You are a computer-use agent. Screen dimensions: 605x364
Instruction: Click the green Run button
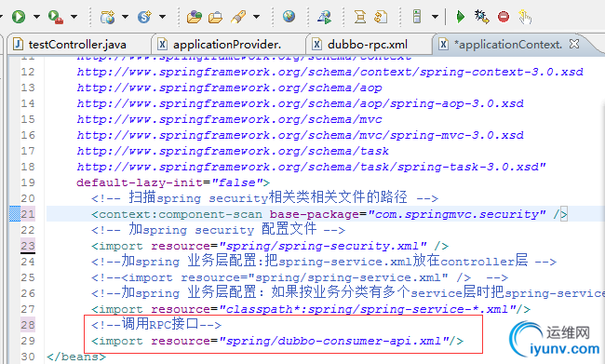pos(18,17)
